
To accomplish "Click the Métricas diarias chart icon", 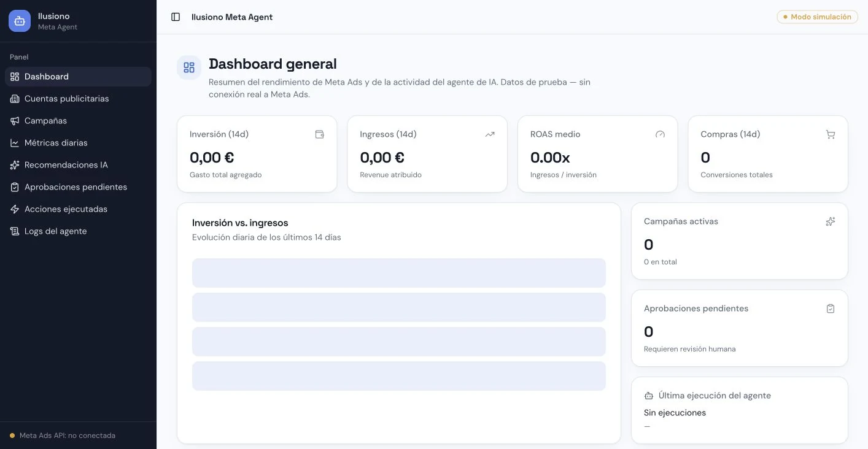I will click(x=15, y=143).
